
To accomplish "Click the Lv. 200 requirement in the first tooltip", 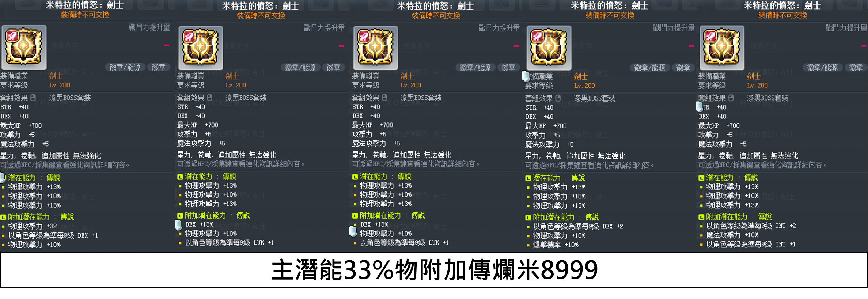I will point(60,85).
